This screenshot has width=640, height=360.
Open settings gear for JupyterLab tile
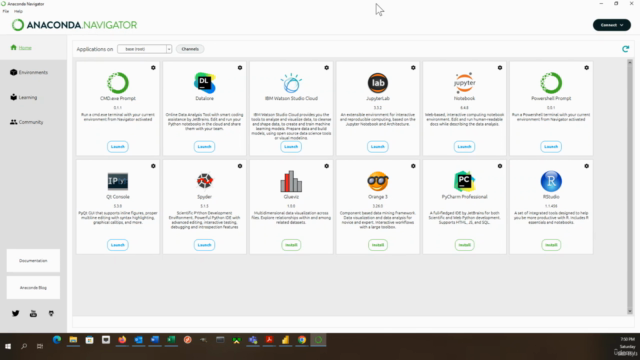point(413,68)
